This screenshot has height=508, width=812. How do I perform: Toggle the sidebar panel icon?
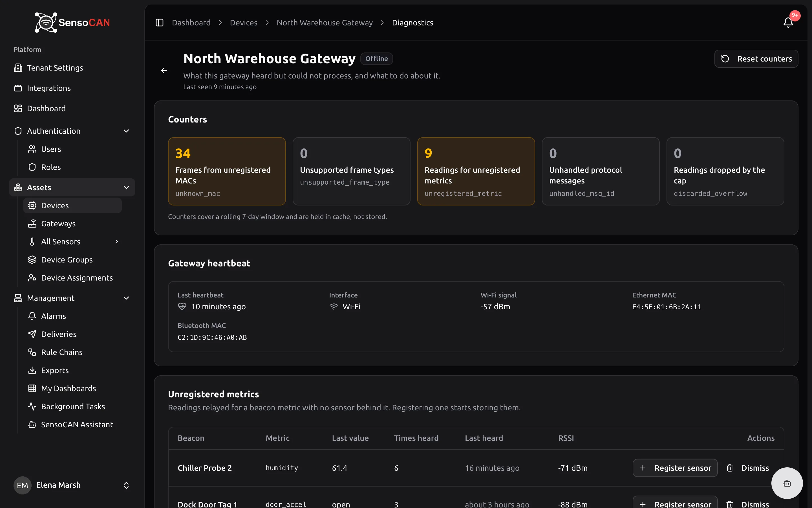pyautogui.click(x=159, y=23)
